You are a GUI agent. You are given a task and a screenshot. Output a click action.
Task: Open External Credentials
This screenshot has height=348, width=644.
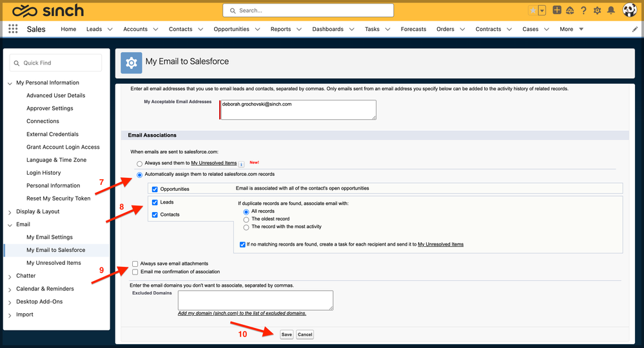pos(53,134)
